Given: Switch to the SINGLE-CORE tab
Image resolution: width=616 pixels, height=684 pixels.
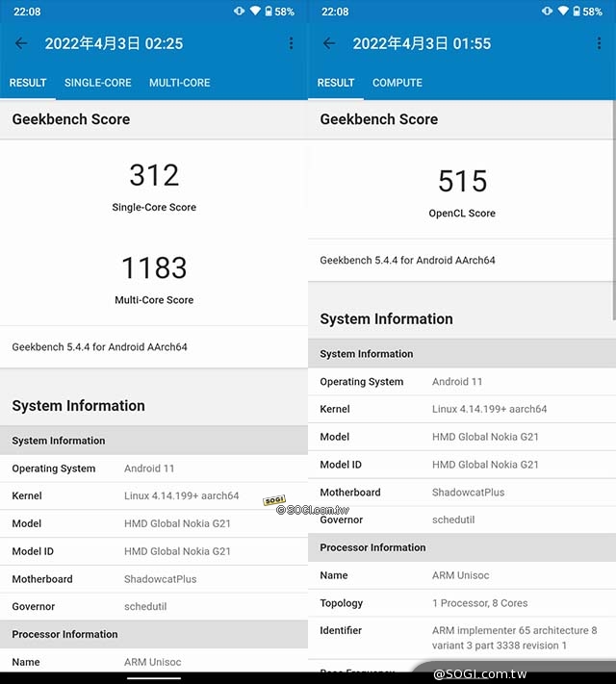Looking at the screenshot, I should 98,83.
